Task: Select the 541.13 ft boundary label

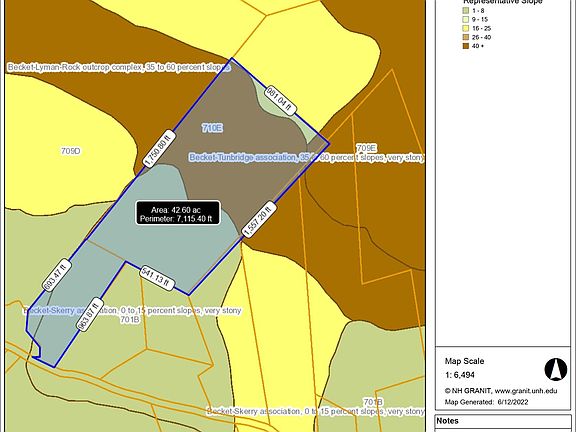Action: (x=157, y=278)
